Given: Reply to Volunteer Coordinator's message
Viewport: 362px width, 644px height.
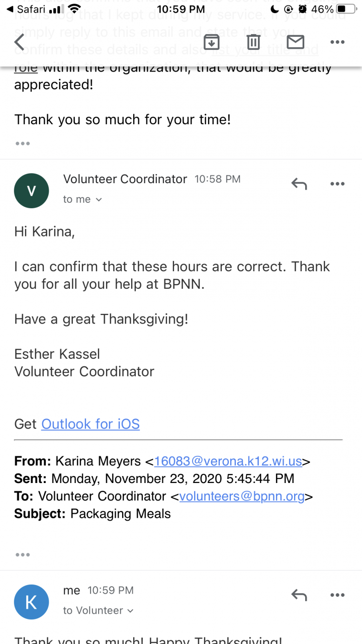Looking at the screenshot, I should (299, 184).
